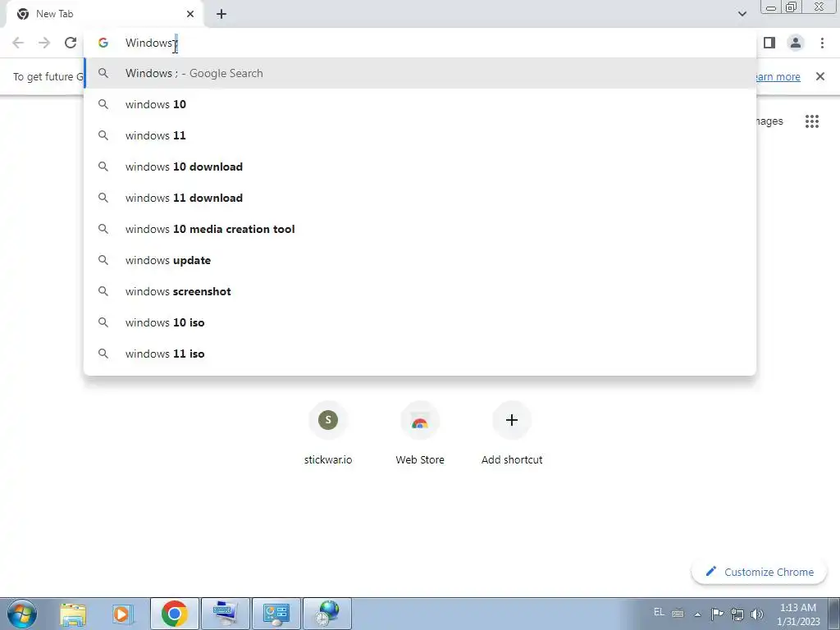Open the Control Panel taskbar item
The height and width of the screenshot is (630, 840).
[276, 614]
